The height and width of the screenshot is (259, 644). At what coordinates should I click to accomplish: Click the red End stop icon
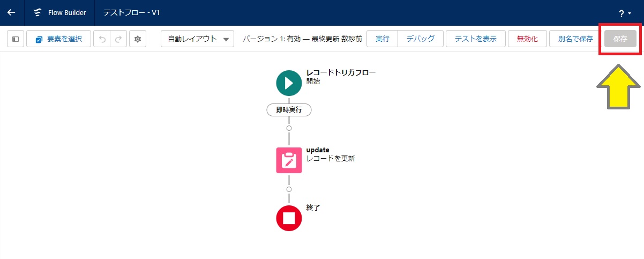click(289, 218)
